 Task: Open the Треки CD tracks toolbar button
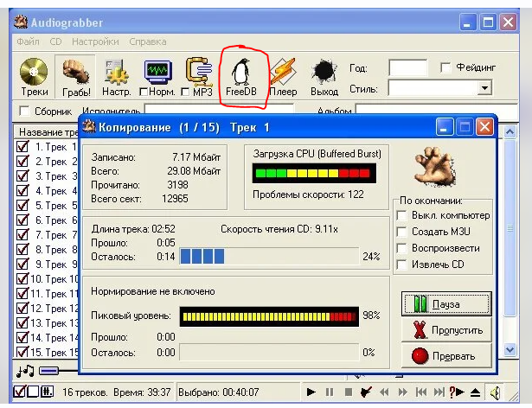pos(34,77)
